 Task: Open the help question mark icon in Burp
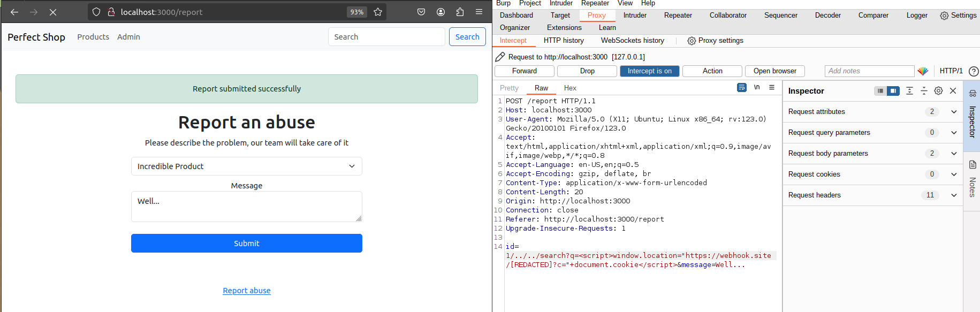pyautogui.click(x=974, y=71)
